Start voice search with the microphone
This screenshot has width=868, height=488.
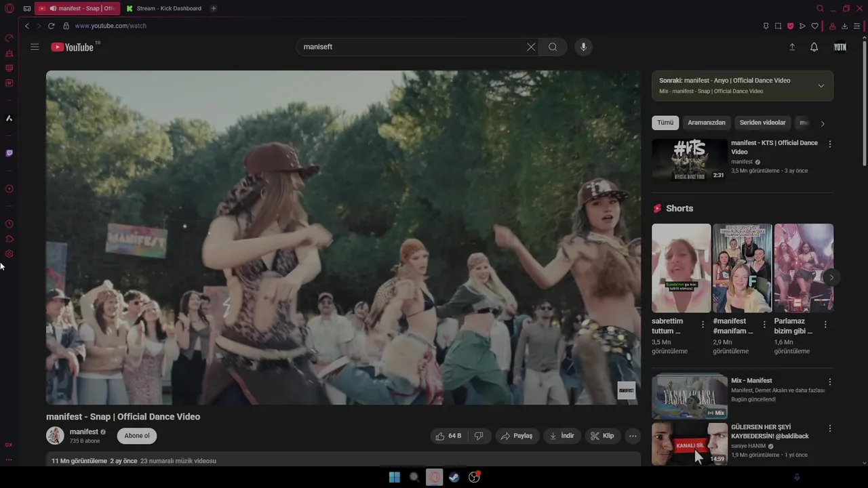click(x=583, y=47)
